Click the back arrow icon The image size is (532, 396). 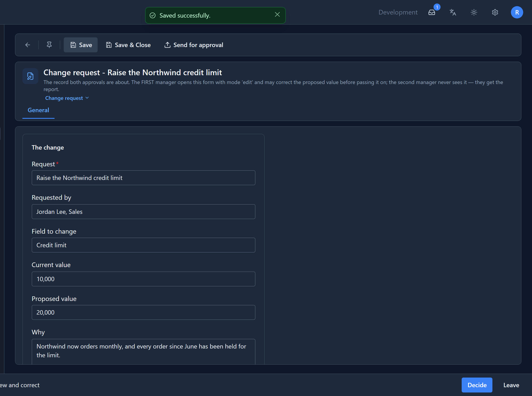coord(28,45)
